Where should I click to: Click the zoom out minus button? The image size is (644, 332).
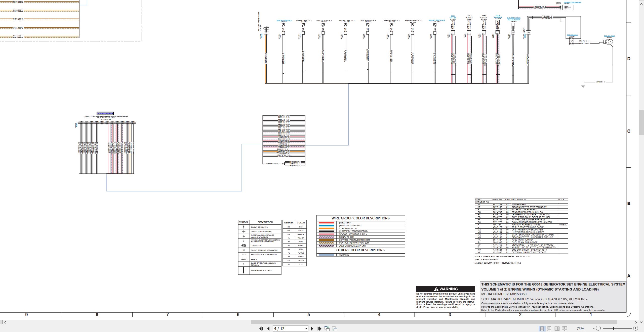[x=598, y=328]
